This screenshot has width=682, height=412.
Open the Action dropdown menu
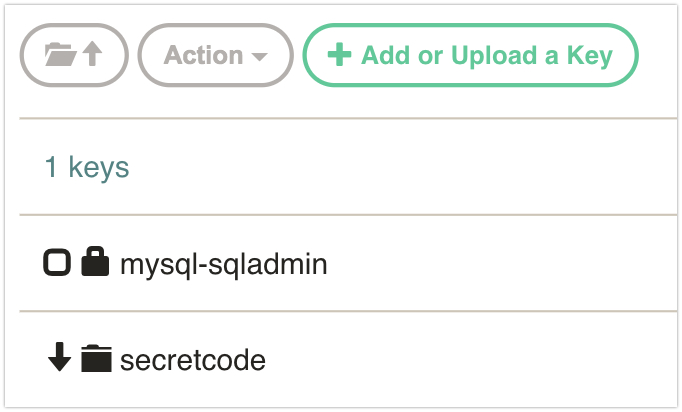[x=216, y=55]
